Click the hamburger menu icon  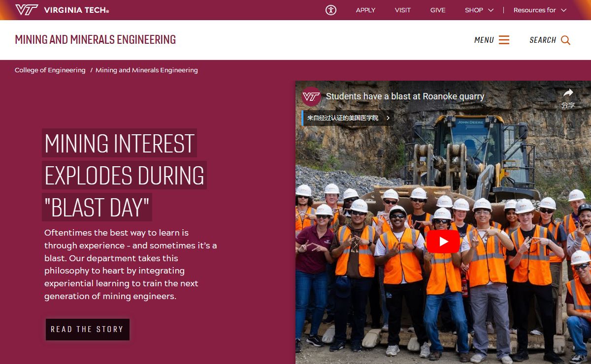[x=504, y=40]
